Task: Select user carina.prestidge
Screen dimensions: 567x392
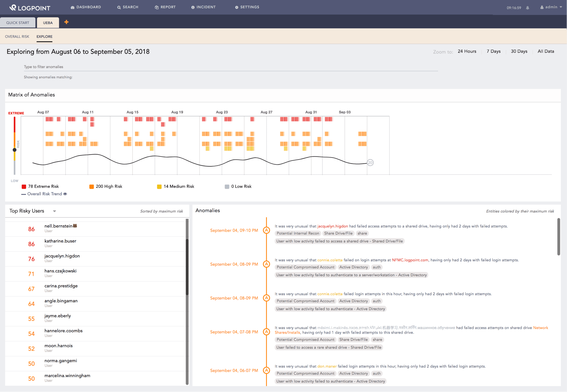Action: 95,289
